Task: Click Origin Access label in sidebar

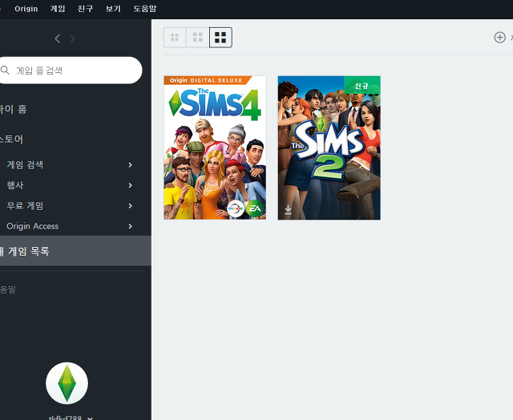Action: click(32, 226)
